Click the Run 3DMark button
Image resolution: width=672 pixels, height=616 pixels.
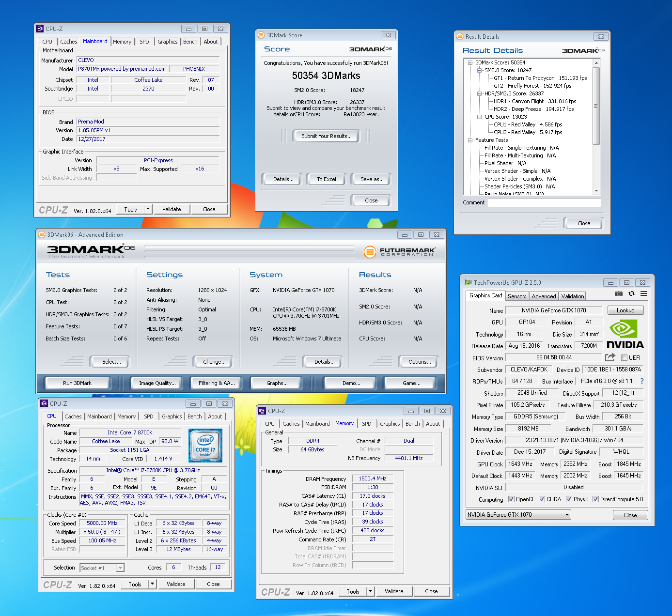(77, 383)
